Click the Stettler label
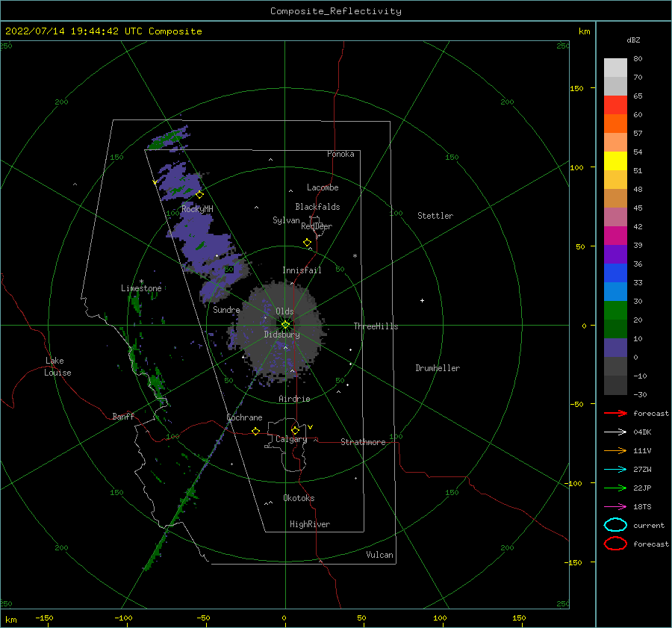 click(x=435, y=216)
